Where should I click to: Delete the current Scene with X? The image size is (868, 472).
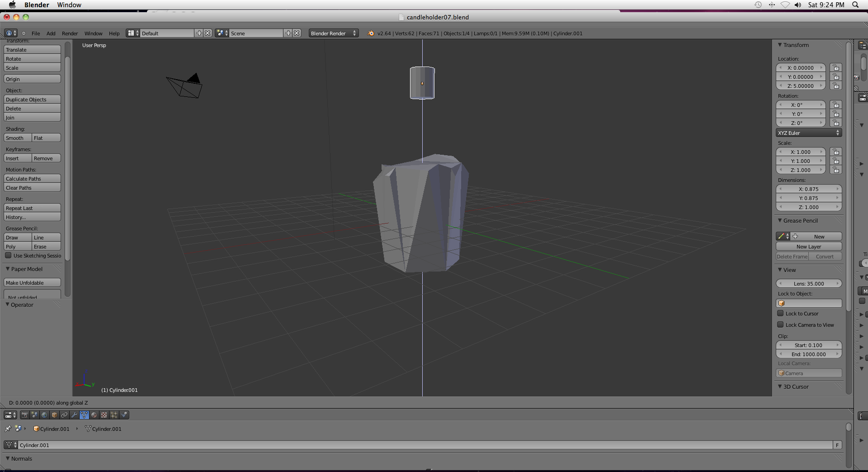pyautogui.click(x=297, y=33)
